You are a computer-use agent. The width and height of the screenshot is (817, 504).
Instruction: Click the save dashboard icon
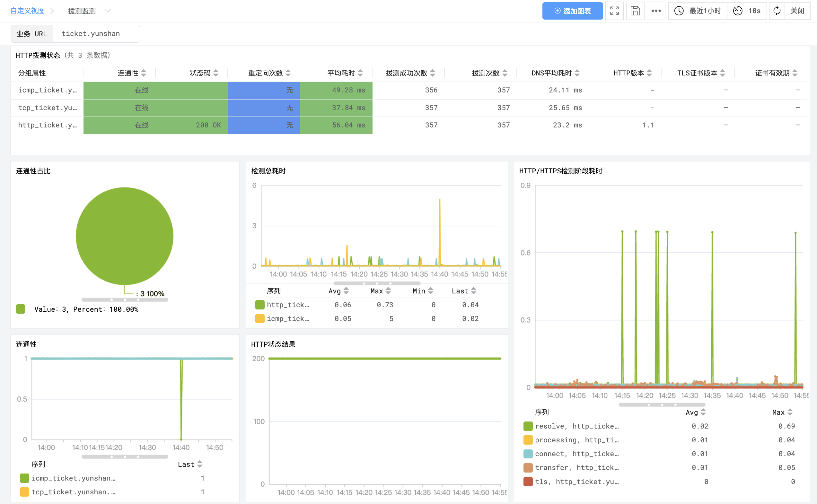tap(635, 11)
